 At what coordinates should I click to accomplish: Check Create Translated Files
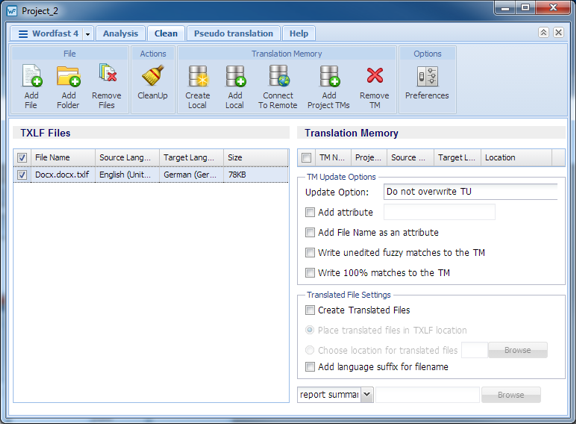[x=310, y=310]
